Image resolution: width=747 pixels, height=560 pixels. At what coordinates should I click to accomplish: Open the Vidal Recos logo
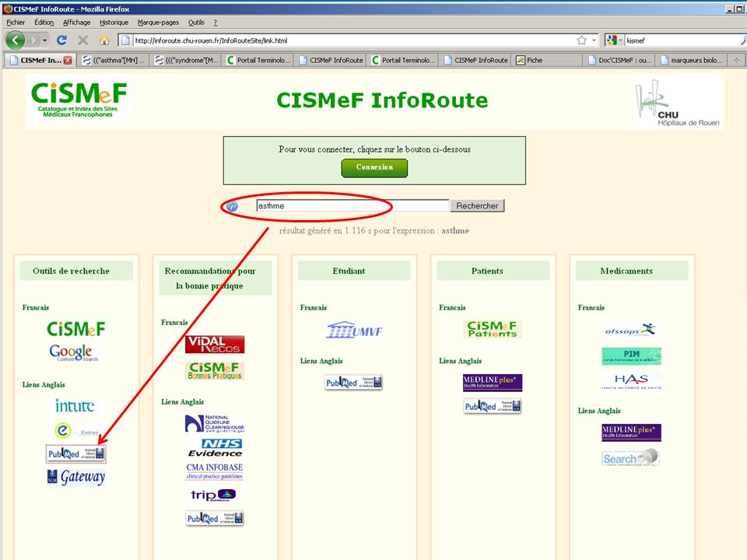point(215,345)
